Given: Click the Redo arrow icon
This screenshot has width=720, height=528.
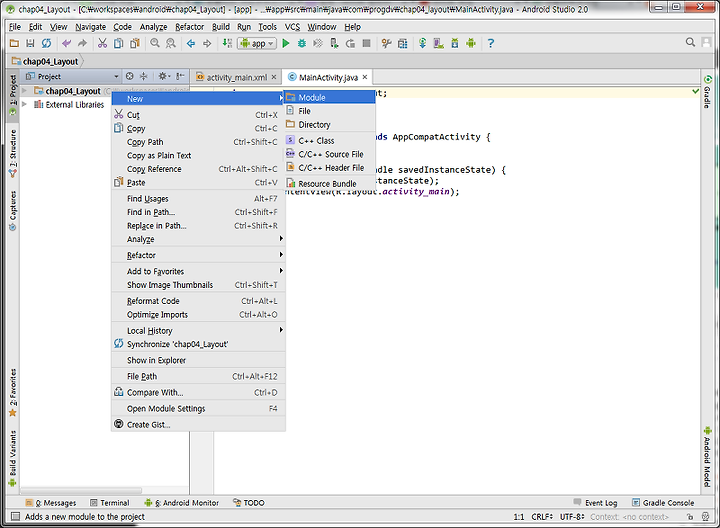Looking at the screenshot, I should pyautogui.click(x=82, y=43).
